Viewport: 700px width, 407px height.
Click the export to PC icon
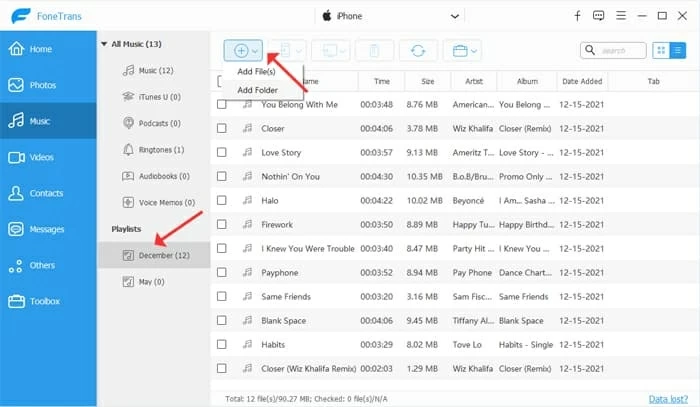(x=330, y=51)
